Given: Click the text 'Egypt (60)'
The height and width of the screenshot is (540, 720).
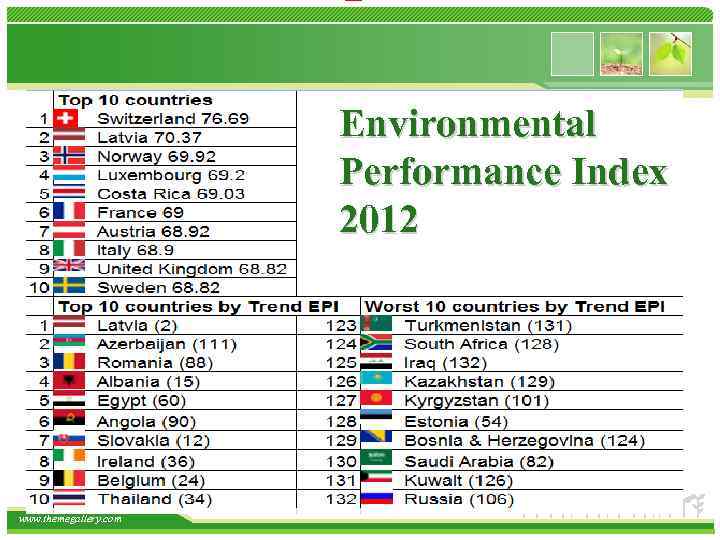Looking at the screenshot, I should coord(142,401).
